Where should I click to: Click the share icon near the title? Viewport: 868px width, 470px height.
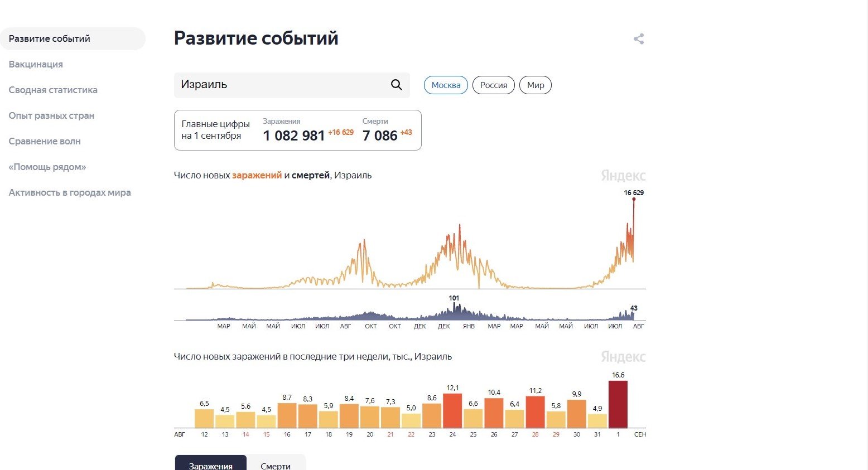coord(639,39)
